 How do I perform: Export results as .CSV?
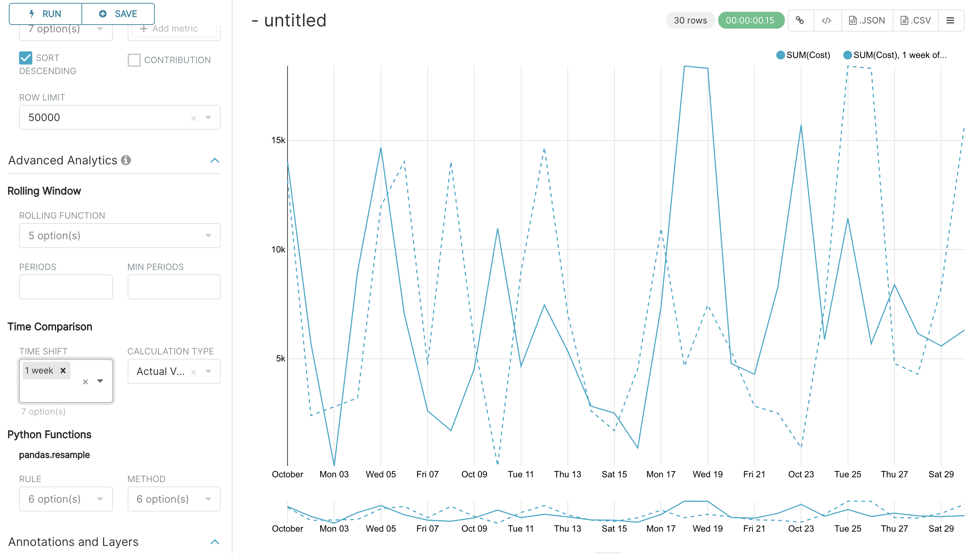point(915,20)
